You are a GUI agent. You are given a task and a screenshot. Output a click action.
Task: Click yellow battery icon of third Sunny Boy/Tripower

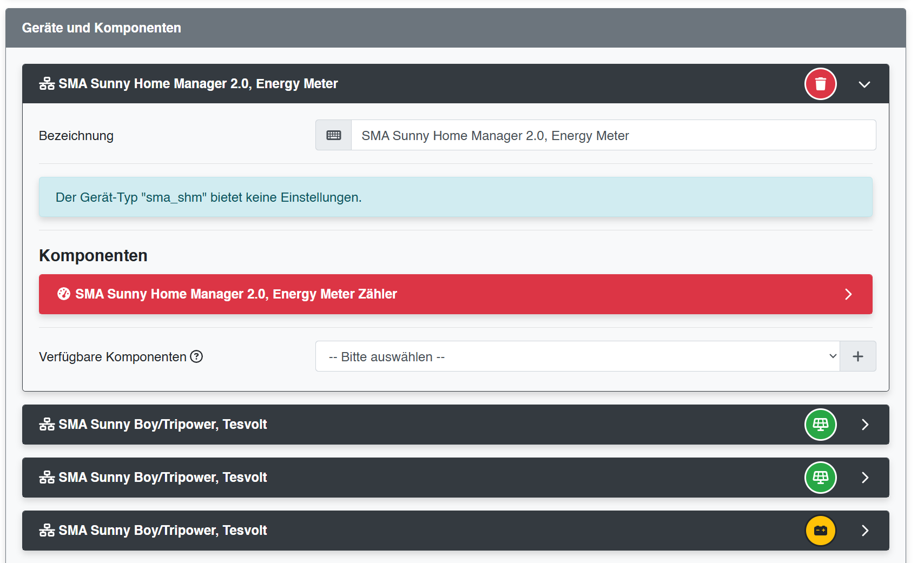click(x=820, y=531)
